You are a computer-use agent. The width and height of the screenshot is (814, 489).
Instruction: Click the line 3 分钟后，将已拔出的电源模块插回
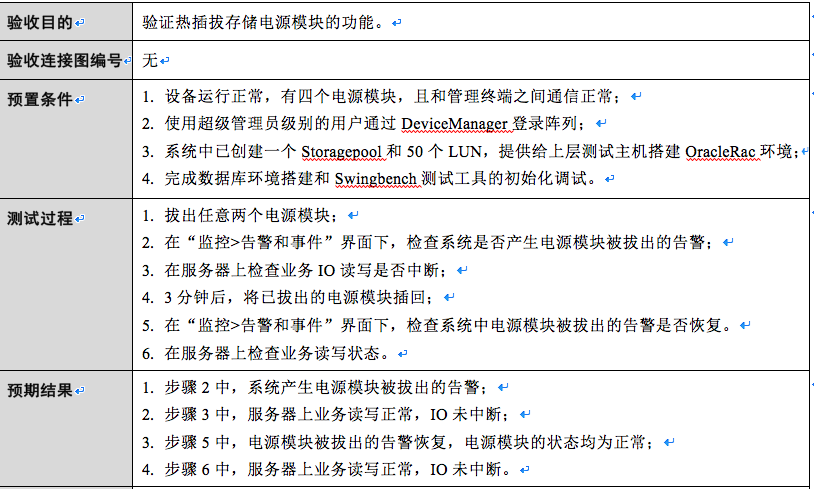(288, 297)
